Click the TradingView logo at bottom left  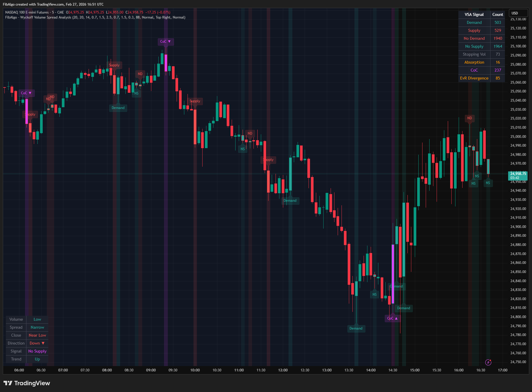click(x=26, y=383)
